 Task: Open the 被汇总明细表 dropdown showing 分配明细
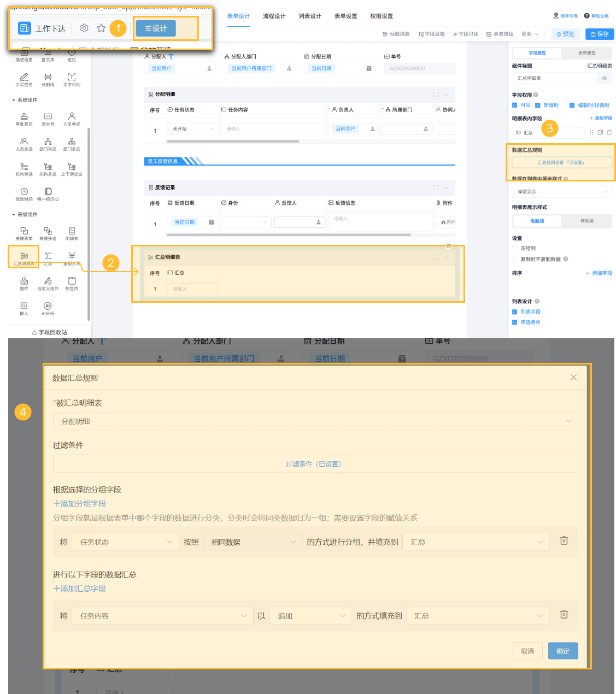click(315, 421)
